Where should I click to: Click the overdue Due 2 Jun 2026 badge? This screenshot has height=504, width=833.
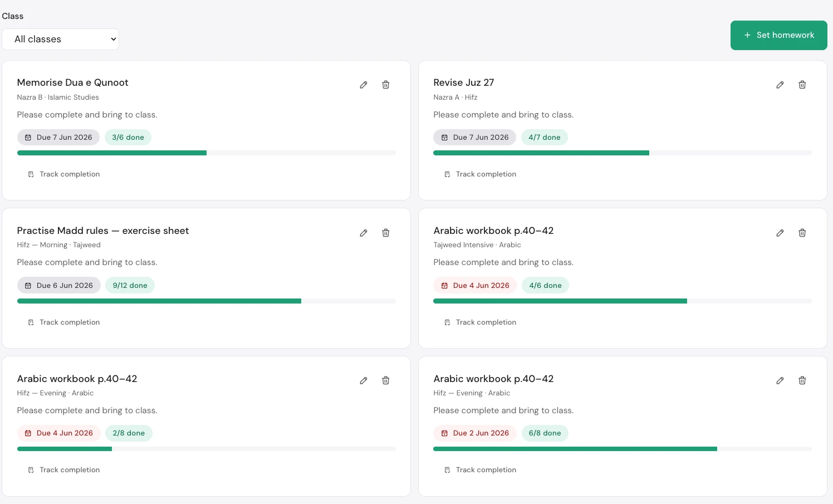tap(475, 433)
